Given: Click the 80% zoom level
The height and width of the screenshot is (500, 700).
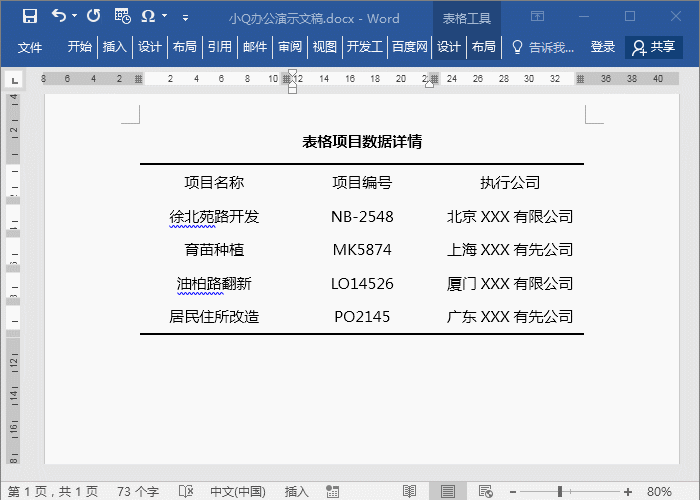Looking at the screenshot, I should 659,492.
